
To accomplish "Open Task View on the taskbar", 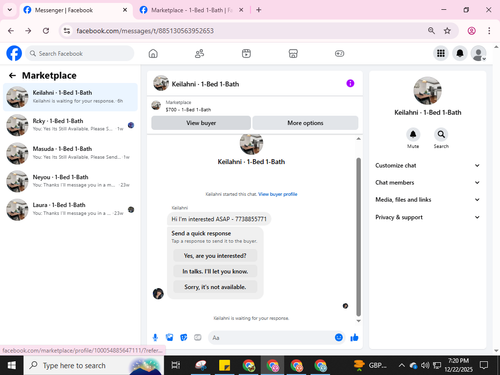I will (x=176, y=366).
